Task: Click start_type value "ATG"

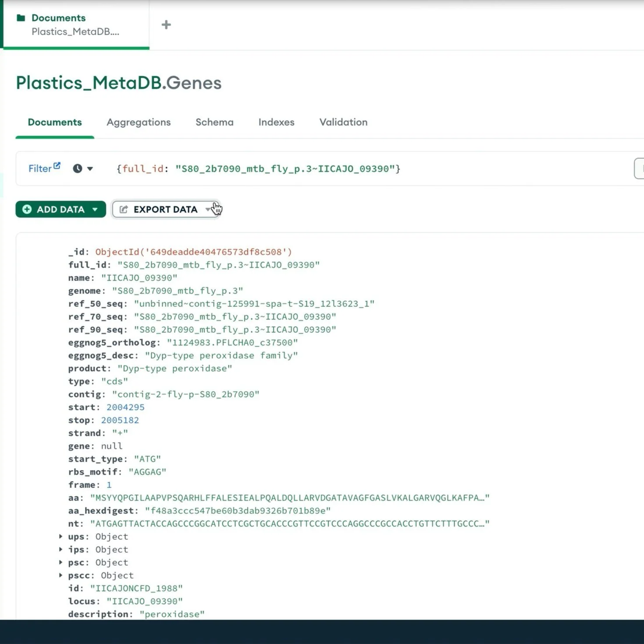Action: point(147,459)
